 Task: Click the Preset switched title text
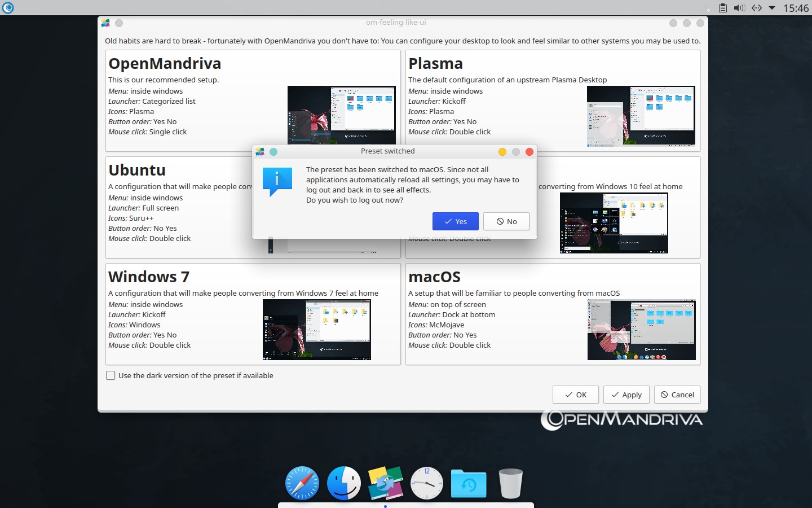(388, 151)
